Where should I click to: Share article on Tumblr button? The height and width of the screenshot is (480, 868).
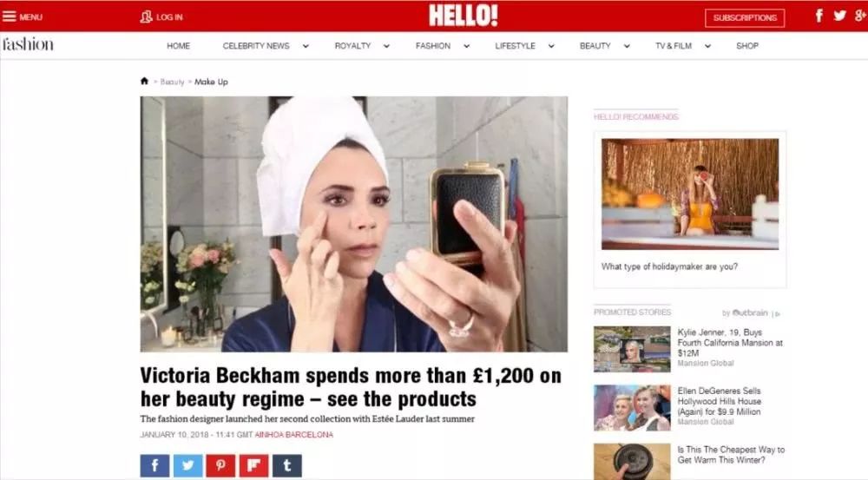[287, 465]
